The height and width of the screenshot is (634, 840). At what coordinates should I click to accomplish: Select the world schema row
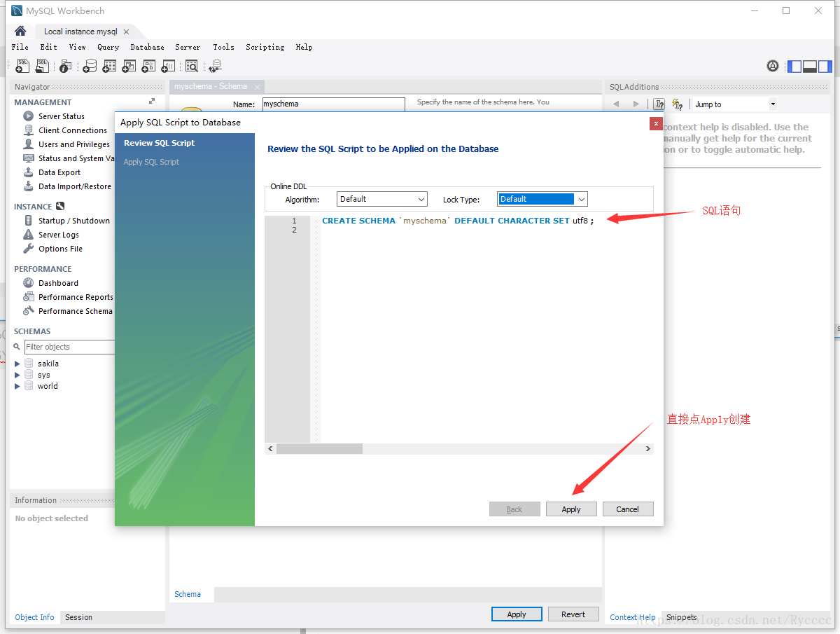coord(48,386)
